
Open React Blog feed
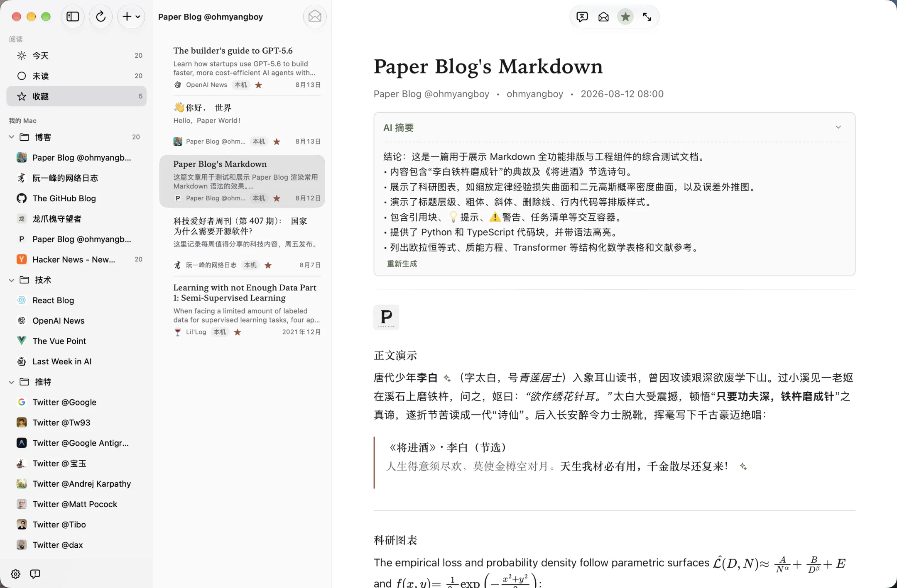[76, 300]
